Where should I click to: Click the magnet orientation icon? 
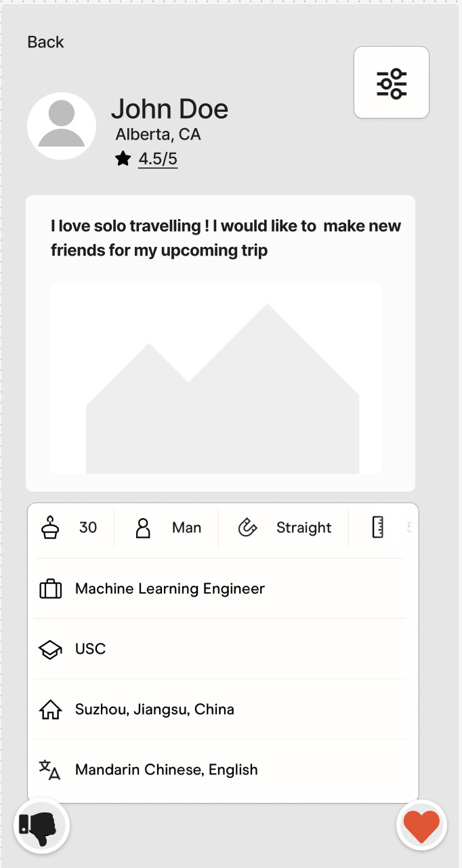248,528
